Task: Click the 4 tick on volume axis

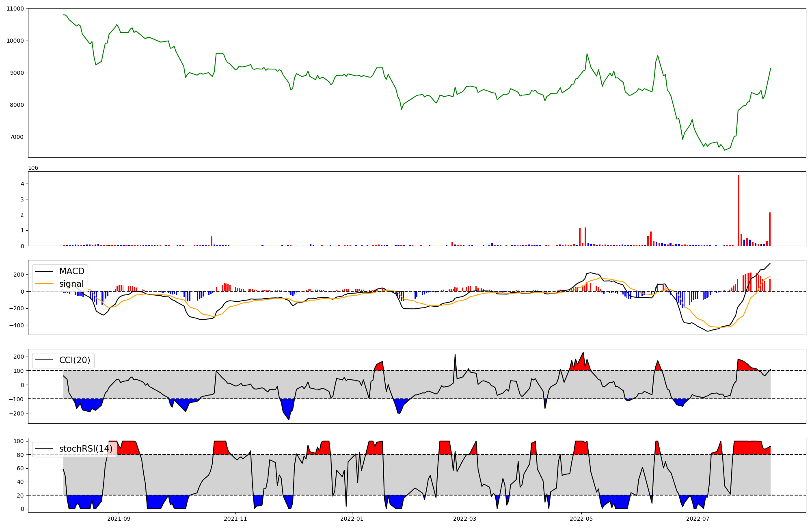Action: (x=23, y=184)
